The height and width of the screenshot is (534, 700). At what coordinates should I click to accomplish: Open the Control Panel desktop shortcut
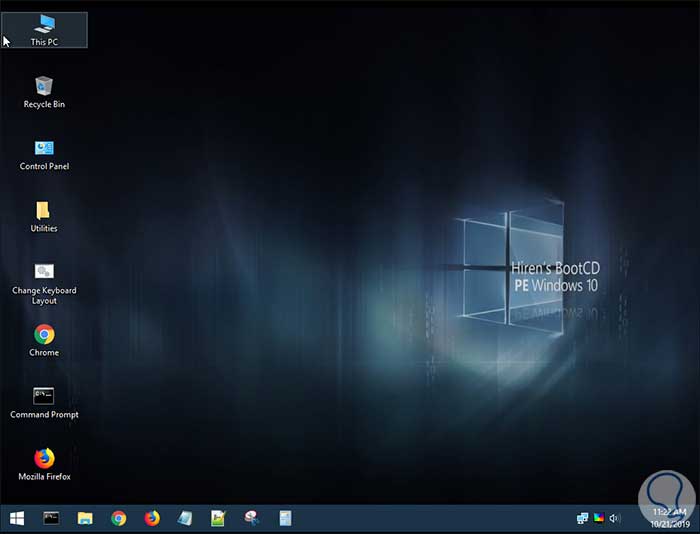(44, 155)
